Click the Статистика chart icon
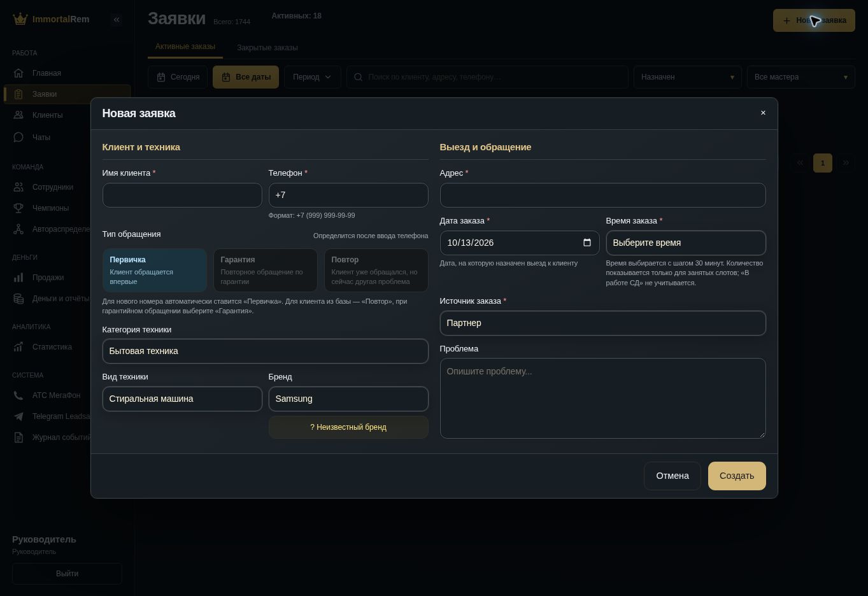This screenshot has width=868, height=596. click(18, 347)
